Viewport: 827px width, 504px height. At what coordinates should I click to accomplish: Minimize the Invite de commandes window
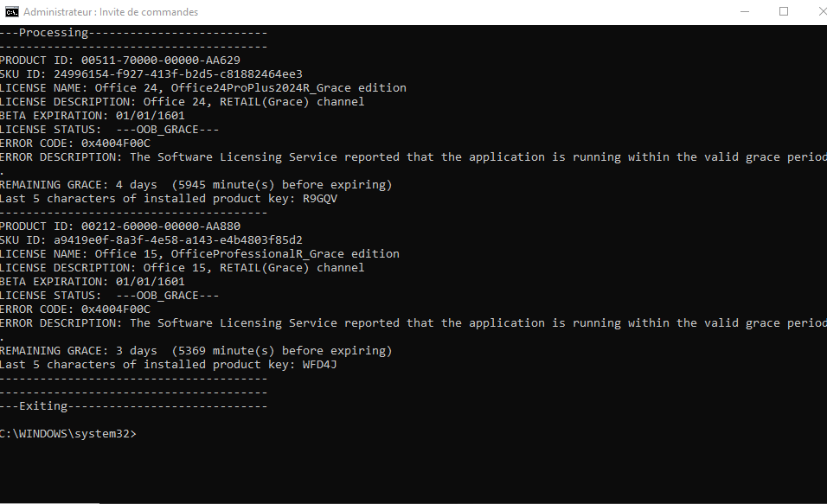click(x=745, y=11)
